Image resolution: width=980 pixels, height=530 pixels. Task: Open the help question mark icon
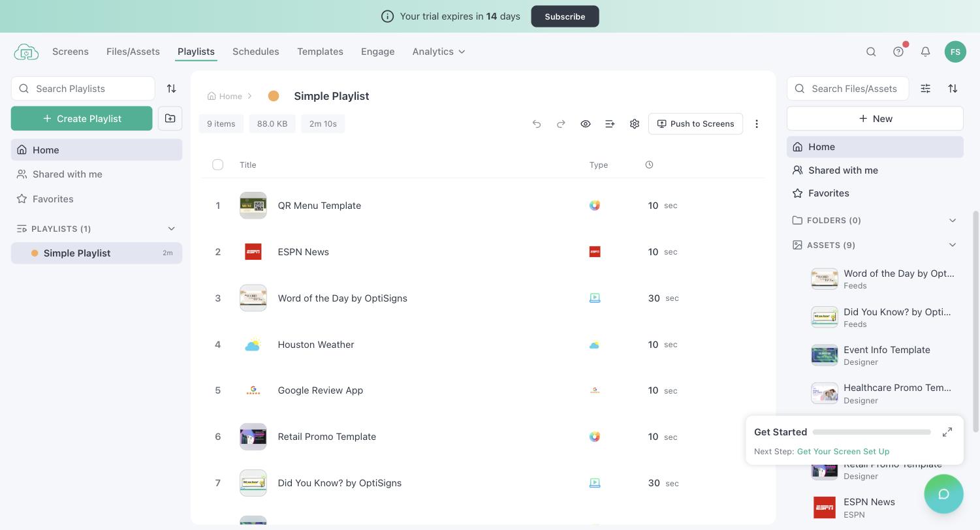898,52
